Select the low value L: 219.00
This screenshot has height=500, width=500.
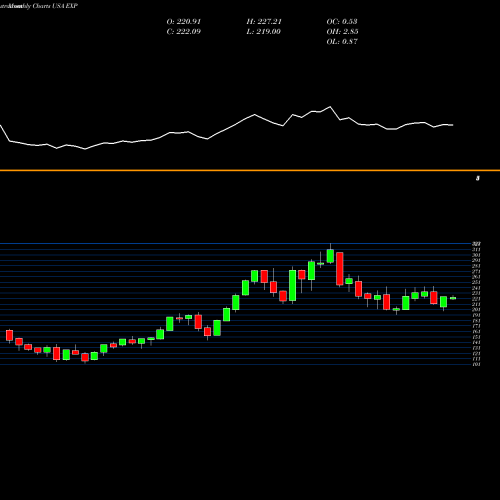264,32
